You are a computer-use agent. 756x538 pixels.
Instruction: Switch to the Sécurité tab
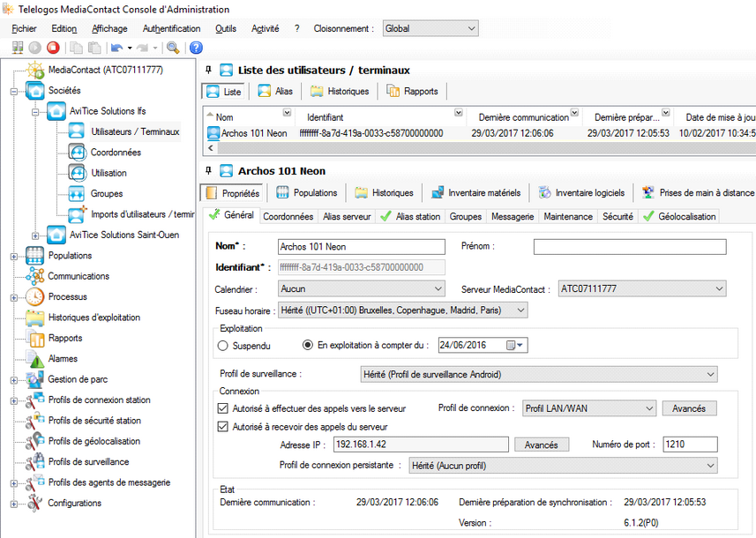pyautogui.click(x=618, y=216)
